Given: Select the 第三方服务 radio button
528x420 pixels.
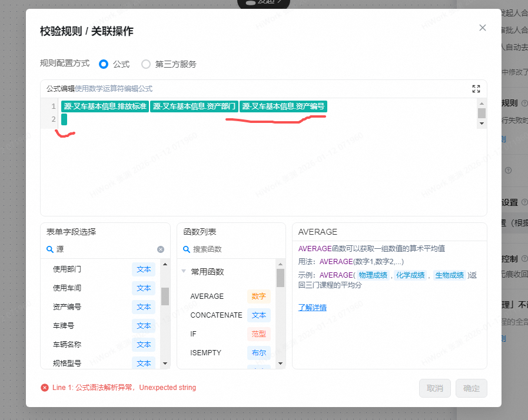Looking at the screenshot, I should click(145, 64).
